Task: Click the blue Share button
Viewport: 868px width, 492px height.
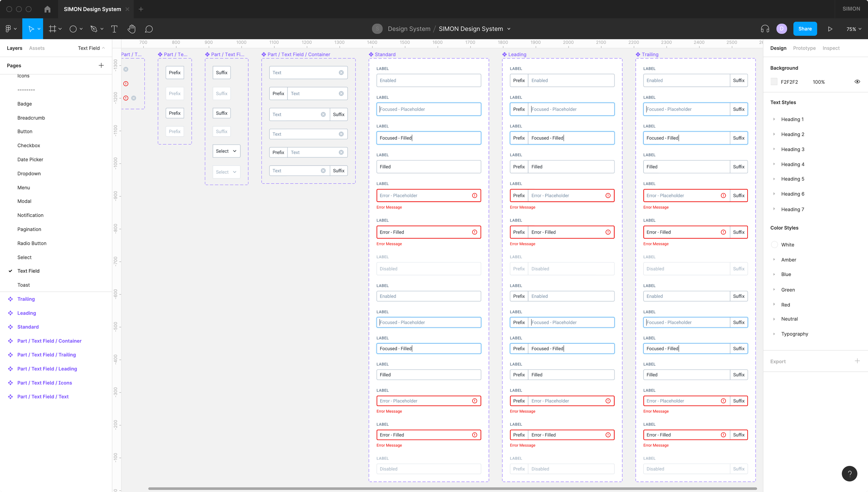Action: [804, 29]
